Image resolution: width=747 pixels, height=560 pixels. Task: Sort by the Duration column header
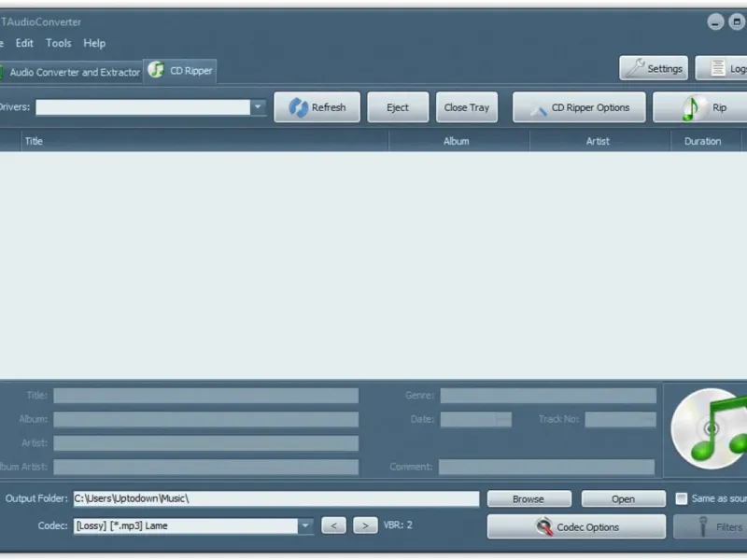pyautogui.click(x=705, y=141)
